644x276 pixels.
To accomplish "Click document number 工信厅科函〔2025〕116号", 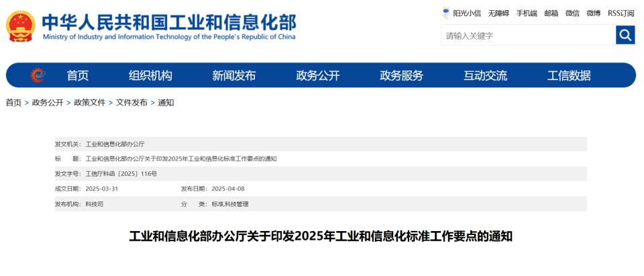I will pos(121,174).
